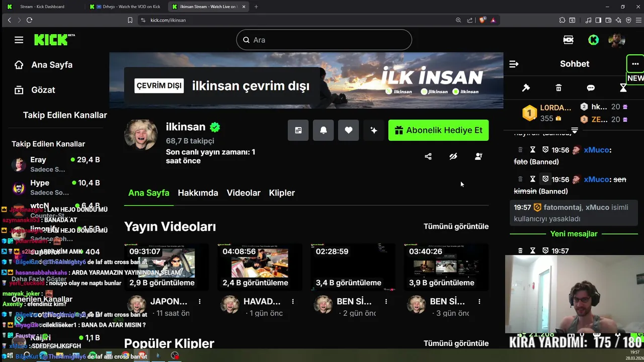
Task: Expand the gift leaderboard with down arrow
Action: pos(575,130)
